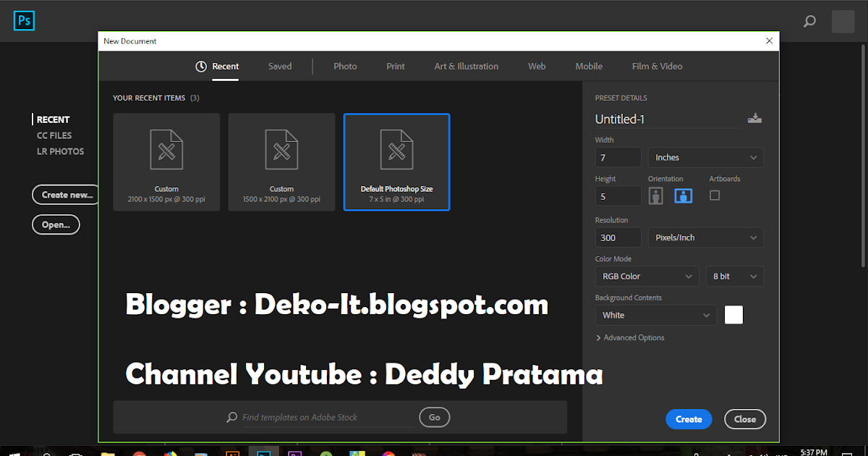The image size is (868, 456).
Task: Set the orientation to landscape
Action: coord(684,195)
